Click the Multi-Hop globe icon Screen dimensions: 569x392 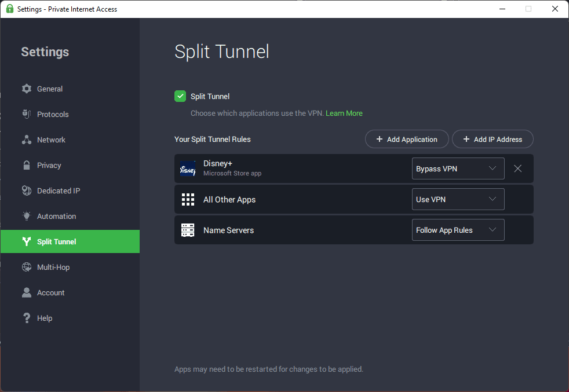pyautogui.click(x=27, y=267)
